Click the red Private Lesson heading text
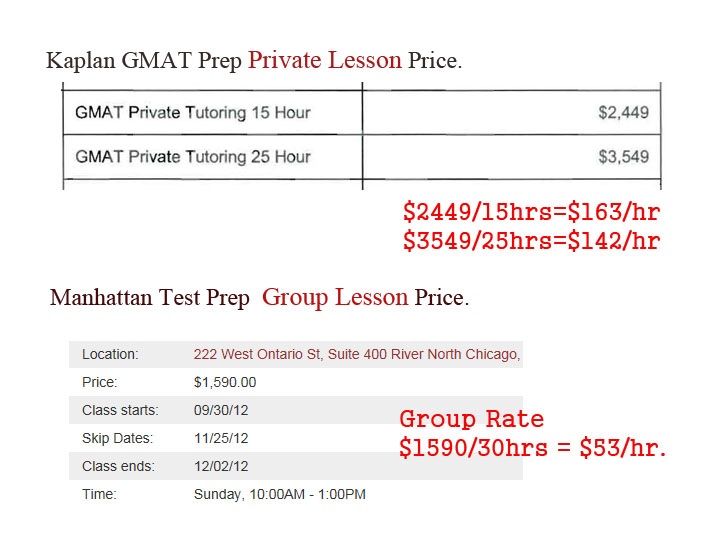Screen dimensions: 716x540 (324, 60)
